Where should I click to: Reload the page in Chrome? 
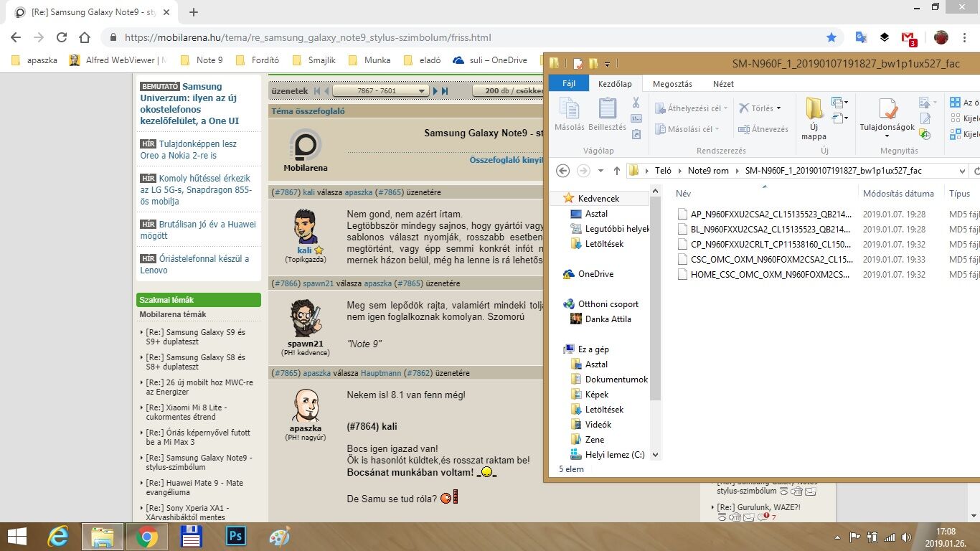click(62, 37)
